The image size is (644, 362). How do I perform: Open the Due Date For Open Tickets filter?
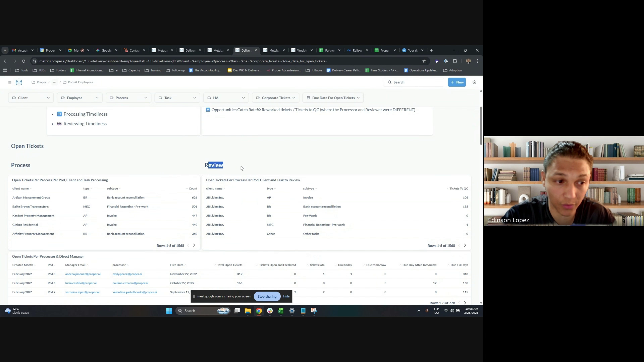tap(333, 98)
